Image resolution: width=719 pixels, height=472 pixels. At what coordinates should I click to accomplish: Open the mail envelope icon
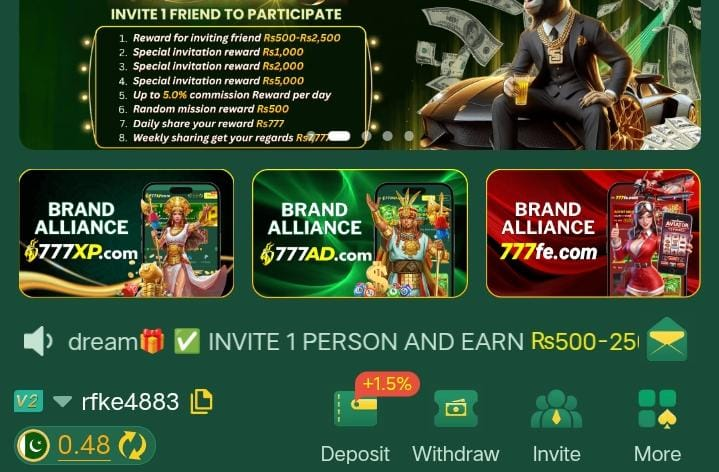667,339
